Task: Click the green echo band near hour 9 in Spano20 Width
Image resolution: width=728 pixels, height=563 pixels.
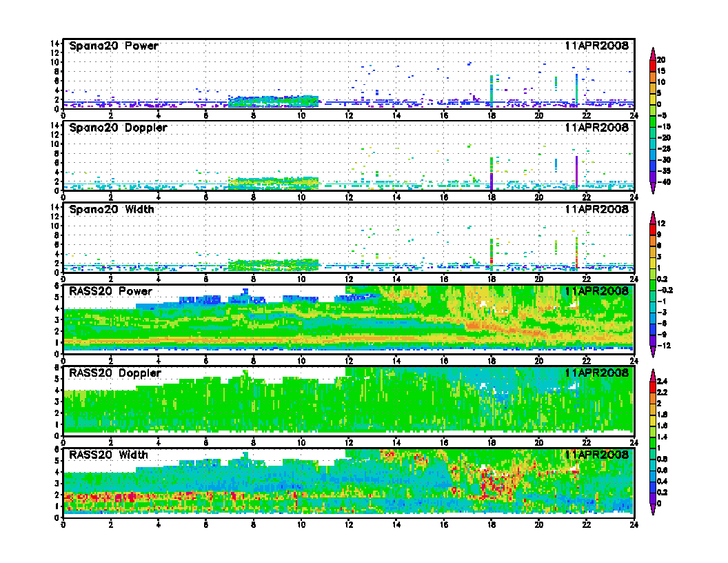Action: coord(274,265)
